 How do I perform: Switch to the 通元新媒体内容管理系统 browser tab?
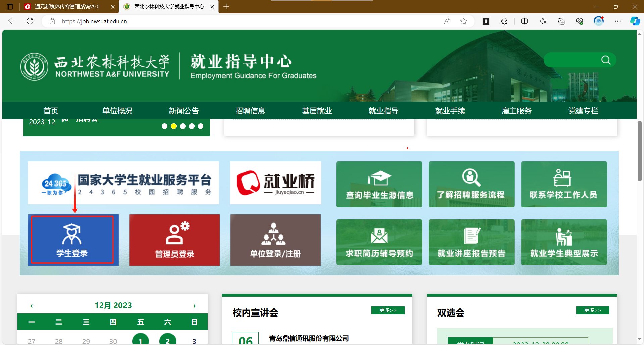tap(67, 7)
